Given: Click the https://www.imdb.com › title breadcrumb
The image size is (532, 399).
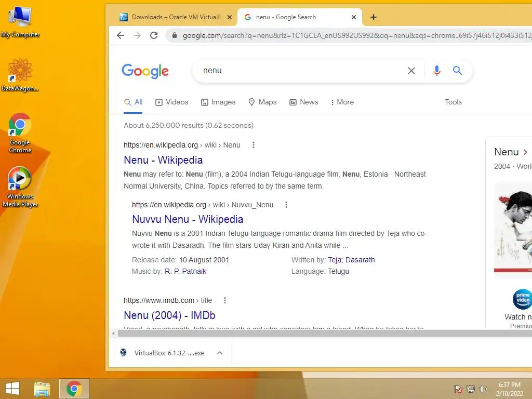Looking at the screenshot, I should pyautogui.click(x=168, y=300).
